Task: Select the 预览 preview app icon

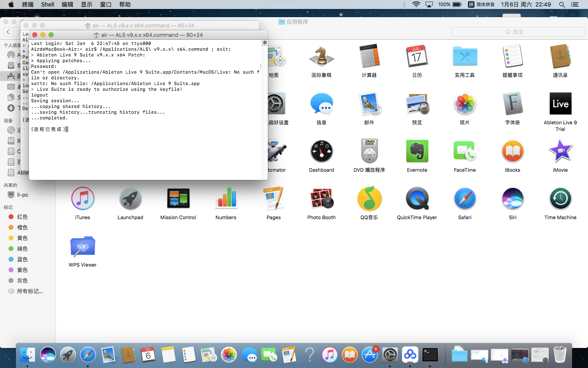Action: pyautogui.click(x=417, y=104)
